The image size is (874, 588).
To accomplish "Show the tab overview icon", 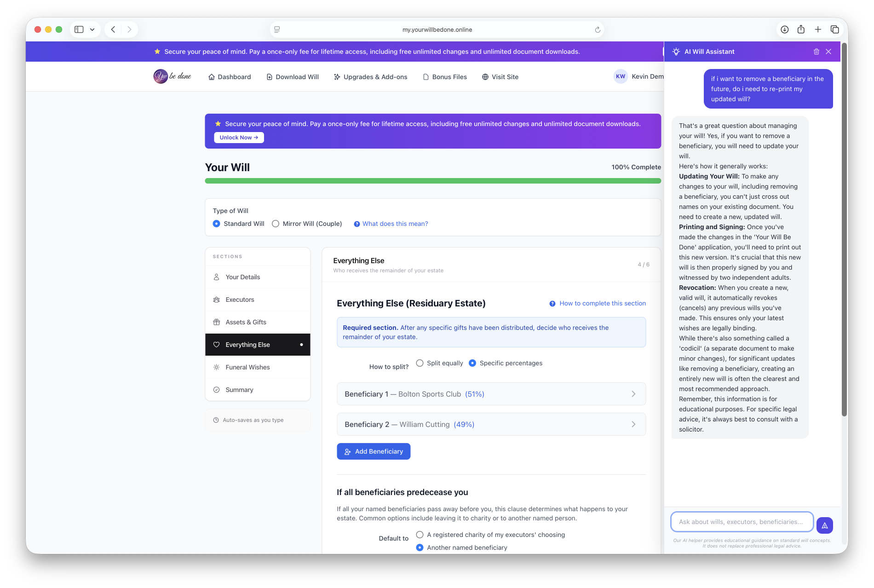I will click(834, 29).
